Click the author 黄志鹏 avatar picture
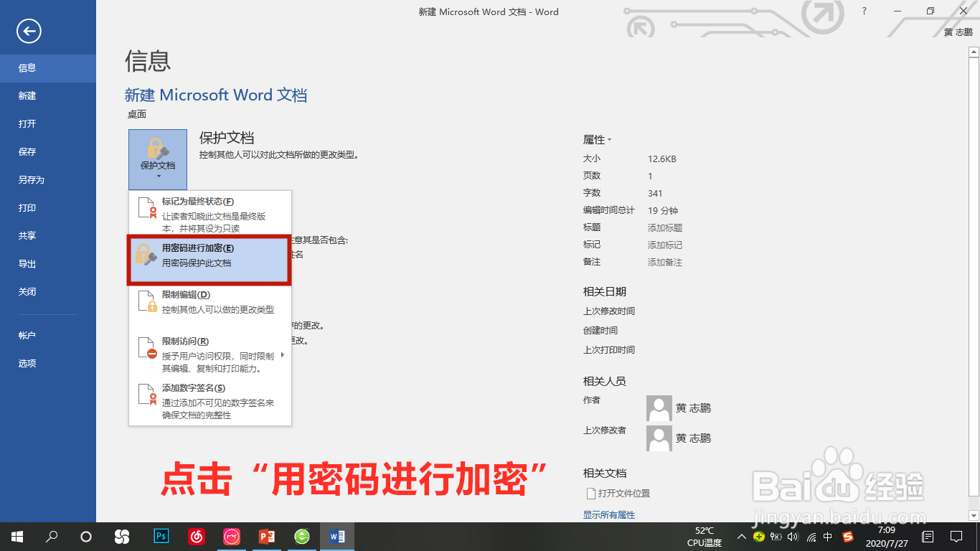 tap(659, 408)
